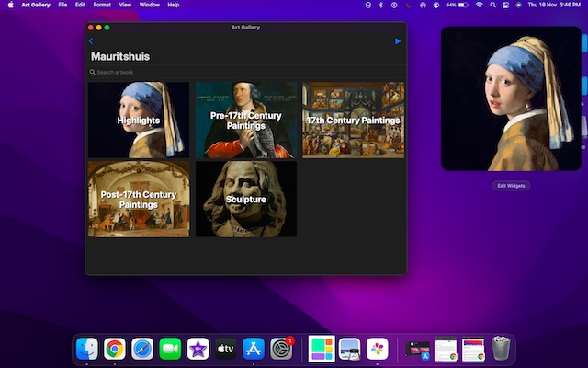588x368 pixels.
Task: Open the View menu
Action: [x=125, y=5]
